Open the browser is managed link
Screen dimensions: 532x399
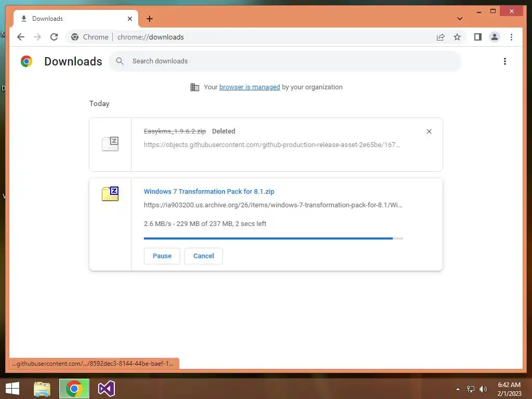click(x=250, y=87)
